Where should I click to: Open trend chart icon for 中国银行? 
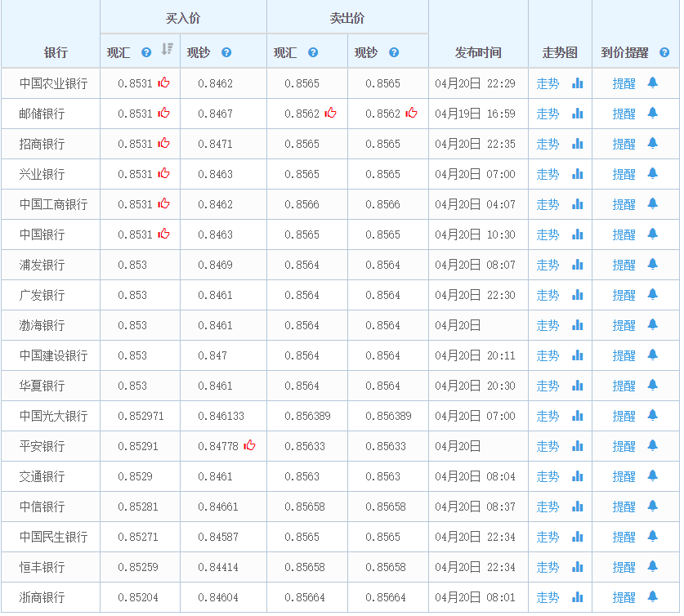[578, 234]
